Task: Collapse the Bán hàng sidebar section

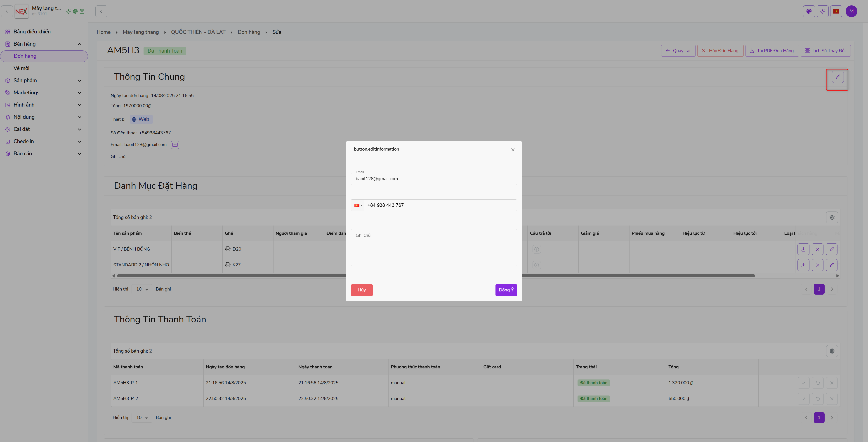Action: 80,44
